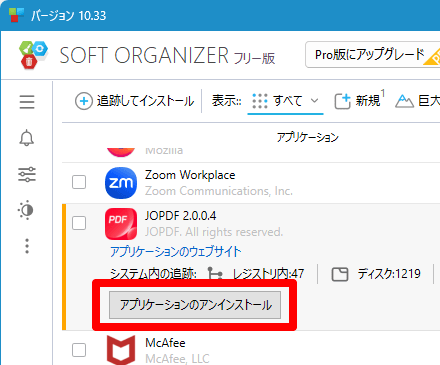This screenshot has height=365, width=440.
Task: Toggle the light/dark theme icon
Action: pyautogui.click(x=26, y=210)
